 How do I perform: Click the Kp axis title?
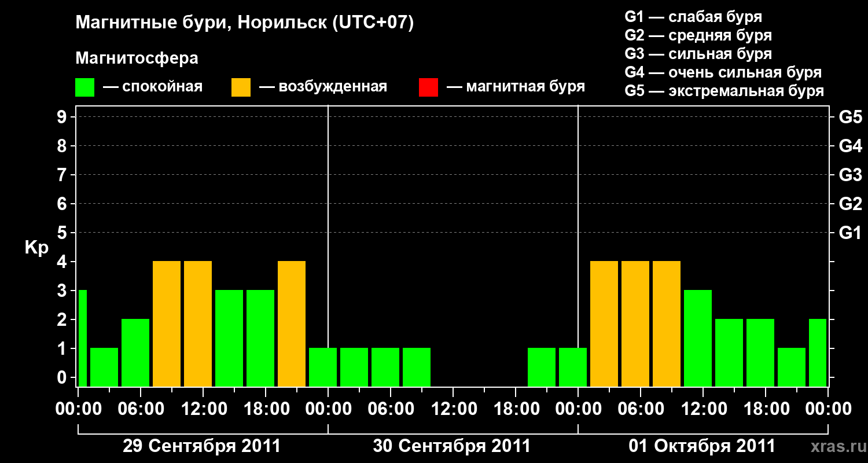(x=36, y=248)
